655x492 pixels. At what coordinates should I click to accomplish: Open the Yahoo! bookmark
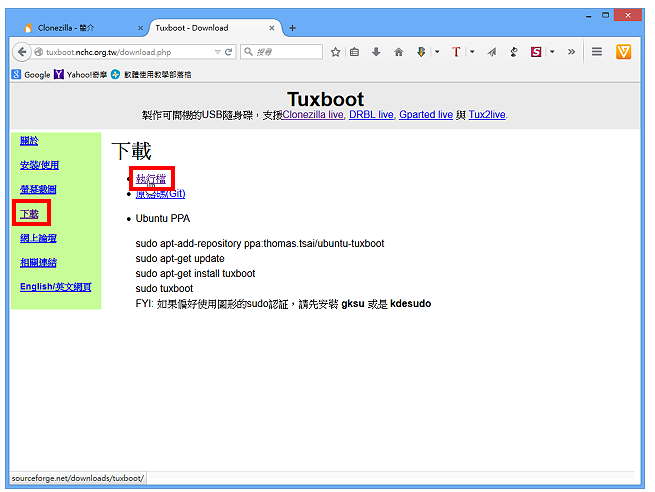click(81, 75)
